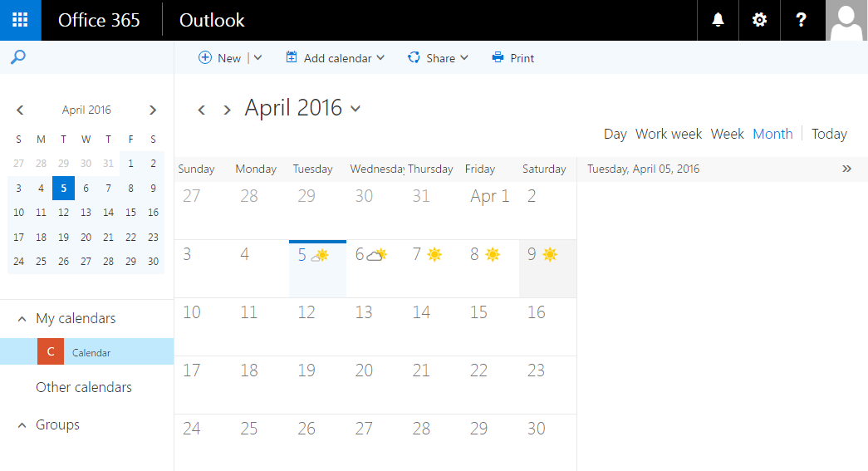Click the Saturday column header
Screen dimensions: 868x471
(544, 169)
